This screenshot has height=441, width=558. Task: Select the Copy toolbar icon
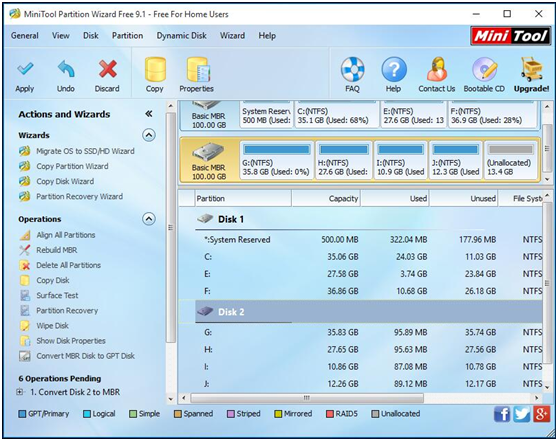click(x=155, y=70)
